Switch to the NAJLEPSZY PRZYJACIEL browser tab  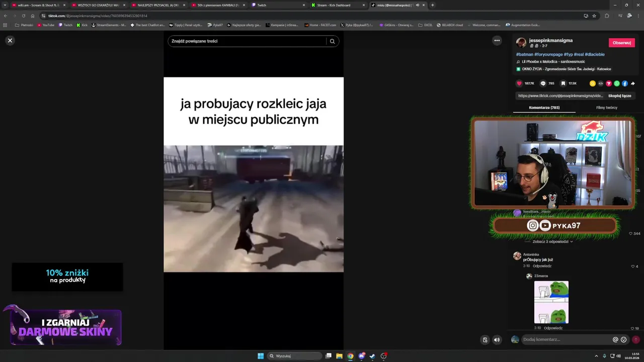coord(158,5)
